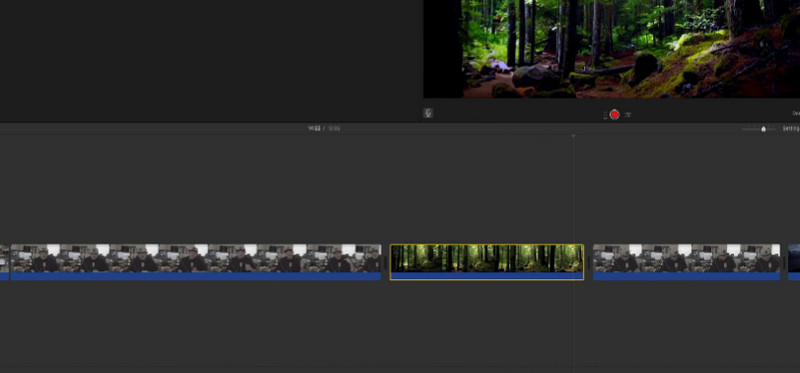Click the playhead marker atop the timeline

(x=573, y=136)
